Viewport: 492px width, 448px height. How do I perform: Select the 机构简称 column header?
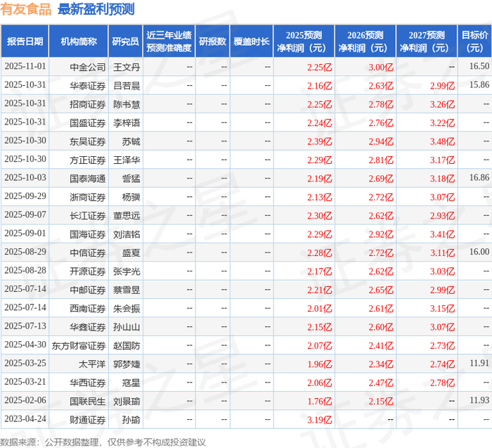click(x=79, y=41)
